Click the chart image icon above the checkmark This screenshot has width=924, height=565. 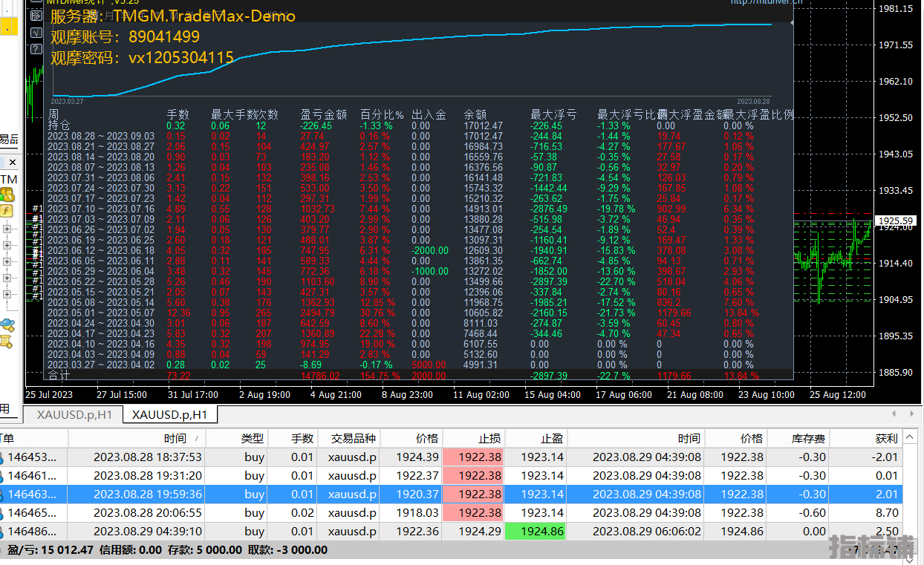pos(35,16)
